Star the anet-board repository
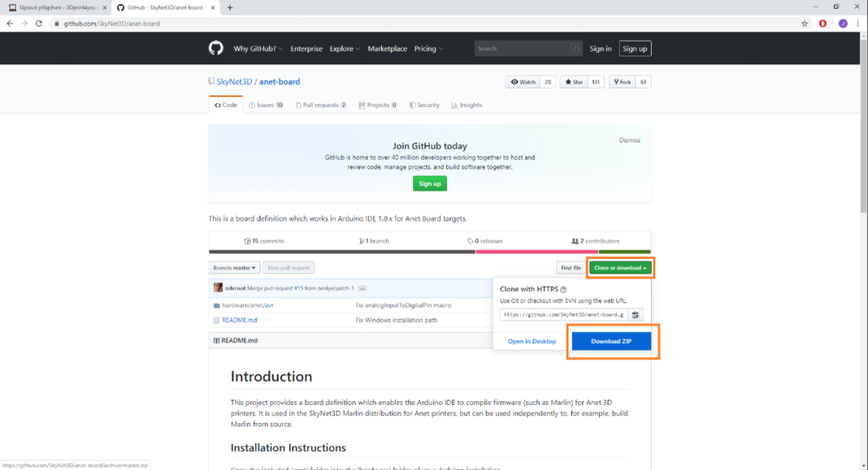This screenshot has width=868, height=470. [574, 82]
